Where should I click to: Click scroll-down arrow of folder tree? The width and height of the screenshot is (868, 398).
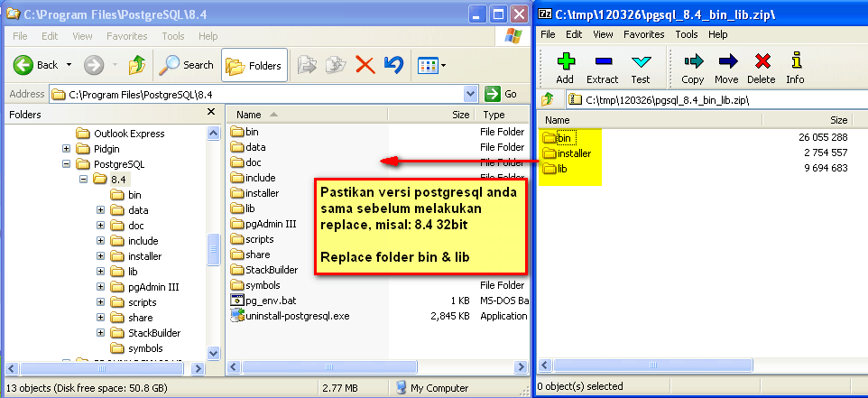click(x=214, y=353)
